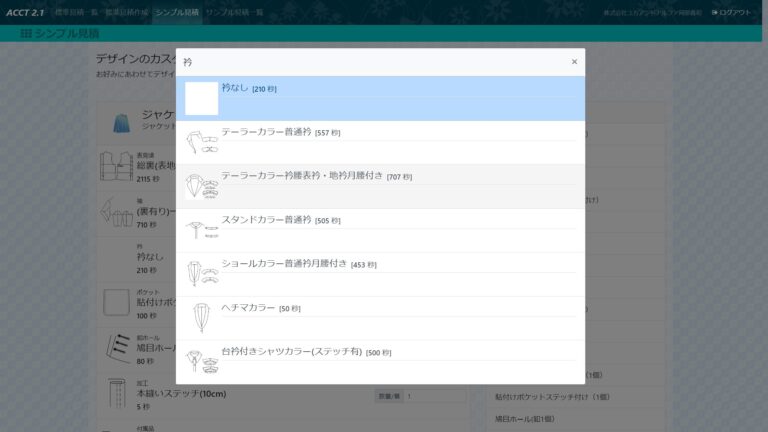Open 標準見積作成 in top navigation
The image size is (768, 432).
point(126,12)
